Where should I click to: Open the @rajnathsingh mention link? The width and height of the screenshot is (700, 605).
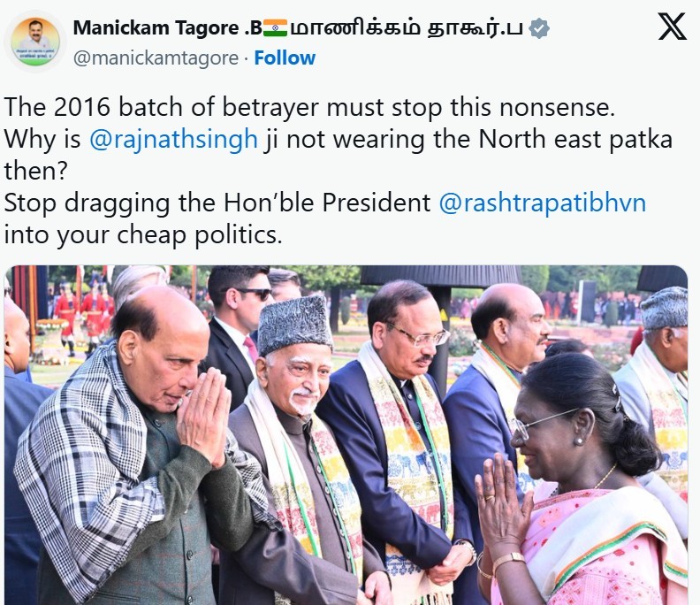point(173,140)
